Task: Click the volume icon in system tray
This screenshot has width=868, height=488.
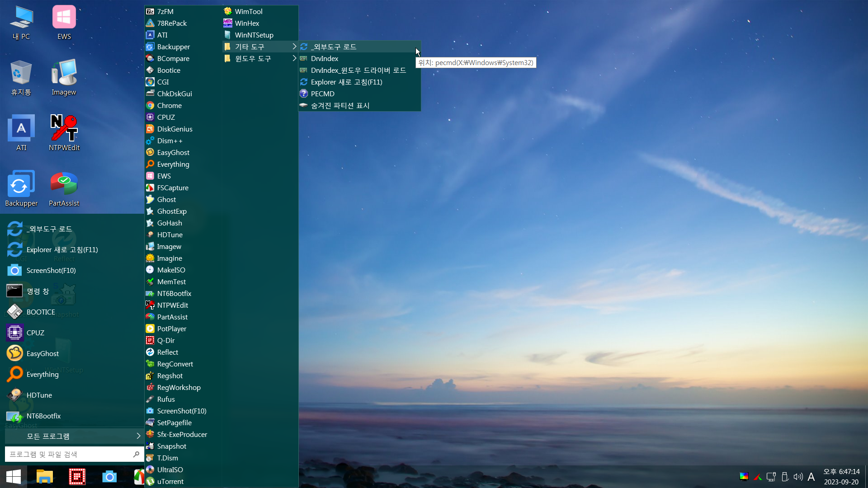Action: tap(798, 477)
